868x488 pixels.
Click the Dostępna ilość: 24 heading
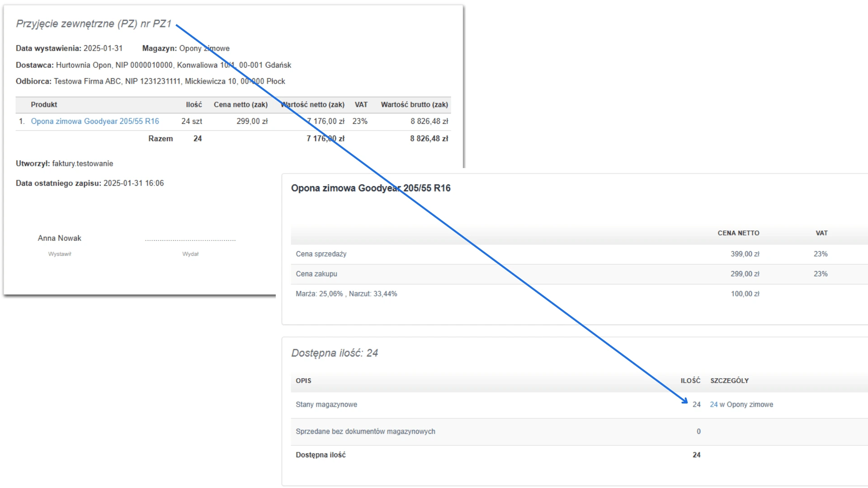click(335, 353)
